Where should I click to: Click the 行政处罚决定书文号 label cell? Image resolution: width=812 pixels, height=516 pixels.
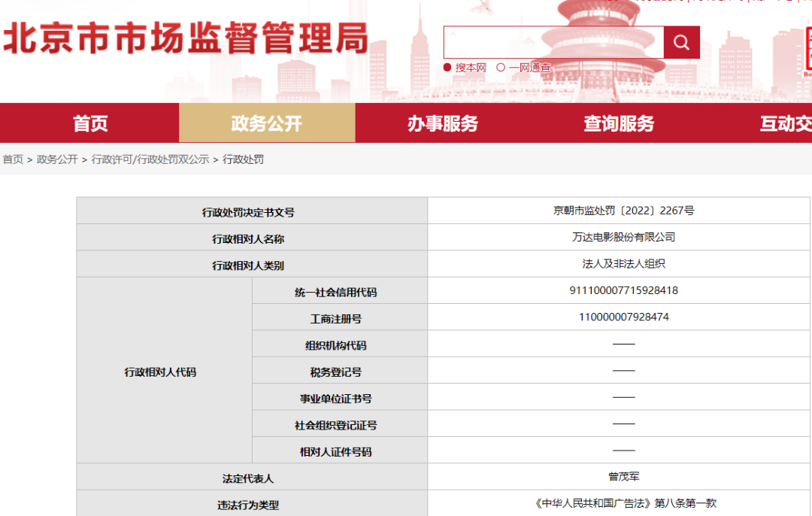tap(252, 211)
